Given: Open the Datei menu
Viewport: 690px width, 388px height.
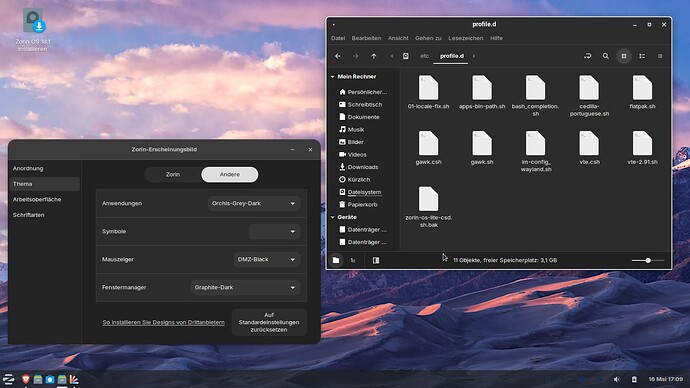Looking at the screenshot, I should click(338, 38).
